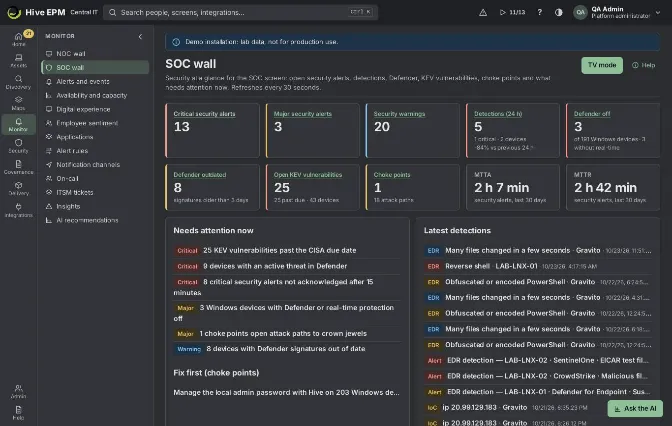Image resolution: width=672 pixels, height=426 pixels.
Task: Collapse the Monitor sidebar panel
Action: (140, 36)
